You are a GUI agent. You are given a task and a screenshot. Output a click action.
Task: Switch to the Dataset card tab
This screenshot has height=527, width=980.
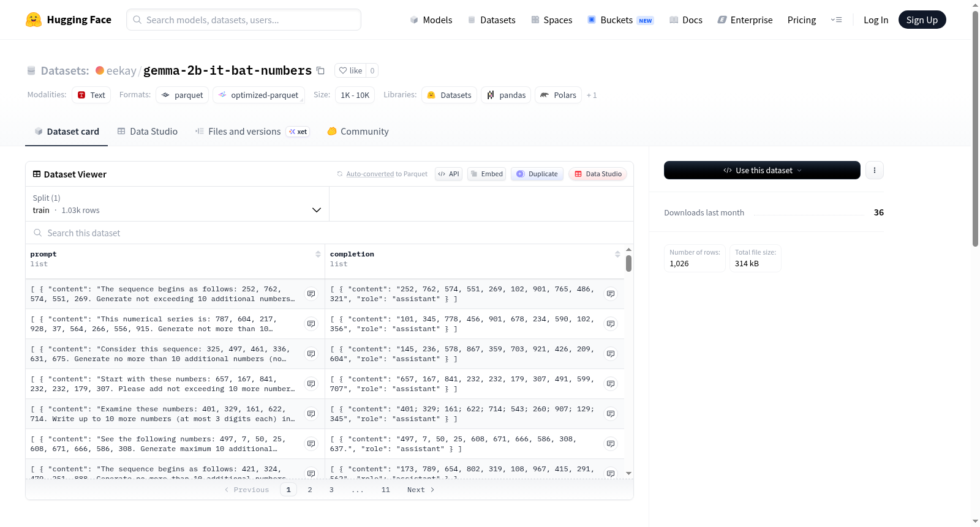point(66,131)
